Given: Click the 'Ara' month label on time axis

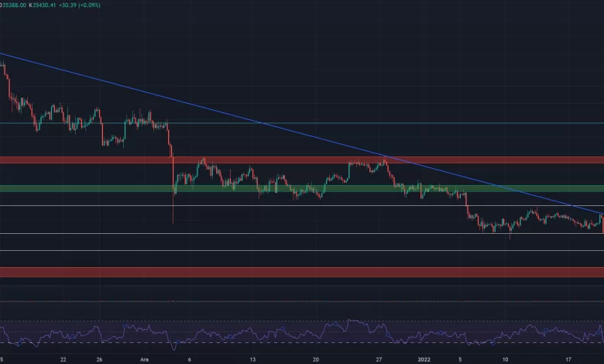Looking at the screenshot, I should 145,360.
